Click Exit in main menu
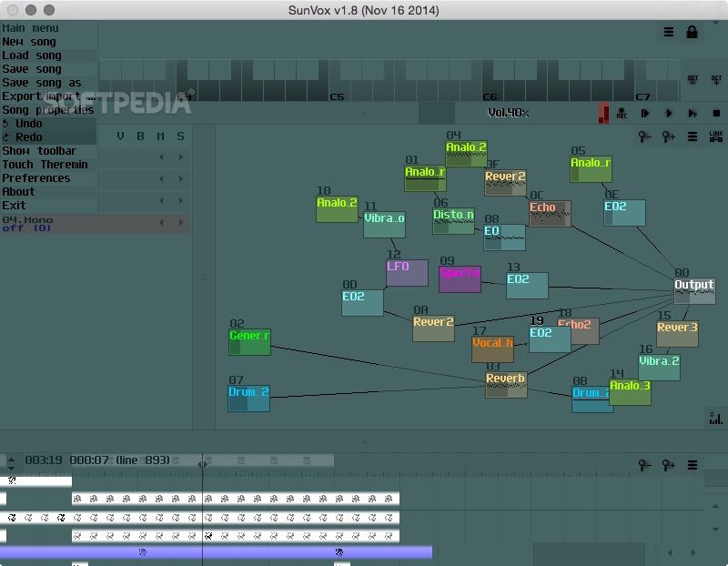 click(x=48, y=206)
